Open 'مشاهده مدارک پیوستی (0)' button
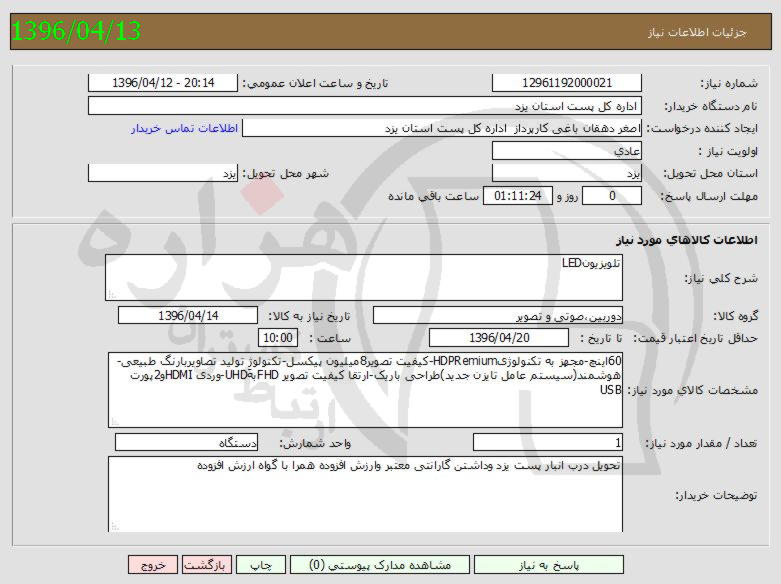The width and height of the screenshot is (781, 584). pyautogui.click(x=380, y=565)
